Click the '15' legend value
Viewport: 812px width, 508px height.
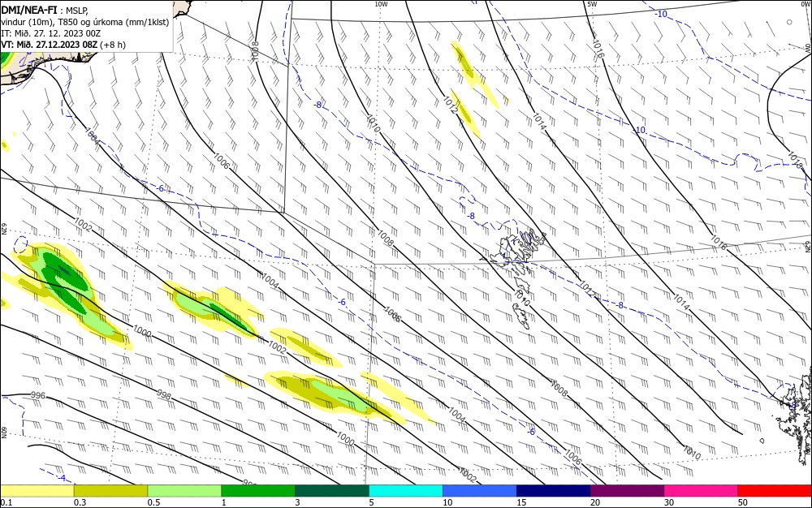[521, 502]
